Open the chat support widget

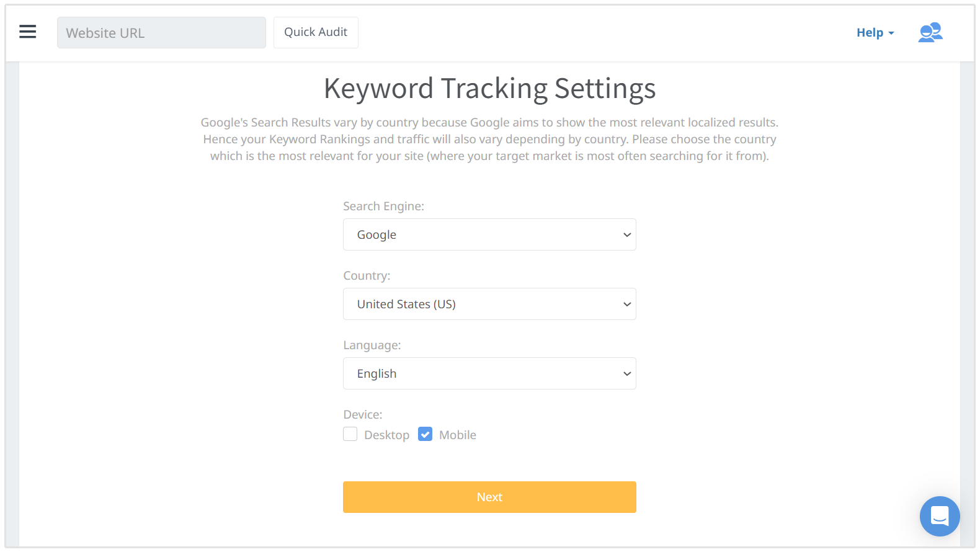pos(940,516)
